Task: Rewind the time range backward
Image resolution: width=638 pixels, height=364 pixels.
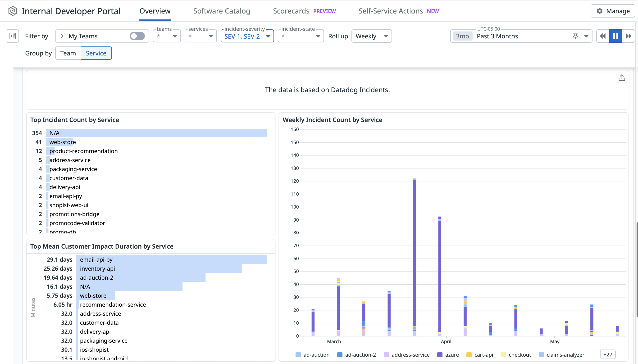Action: coord(603,36)
